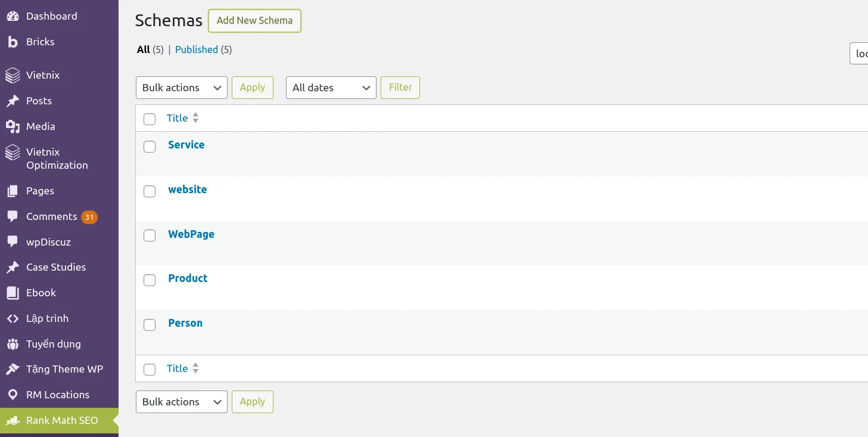Sort by bottom Title column footer
The image size is (868, 437).
(x=178, y=368)
